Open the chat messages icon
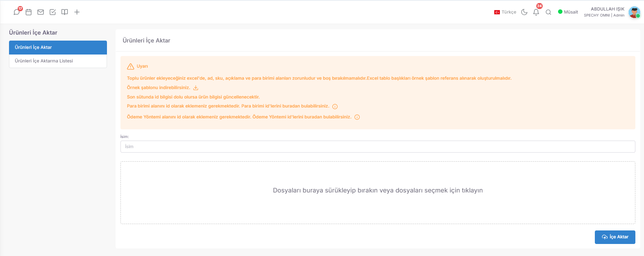The height and width of the screenshot is (256, 644). tap(17, 12)
